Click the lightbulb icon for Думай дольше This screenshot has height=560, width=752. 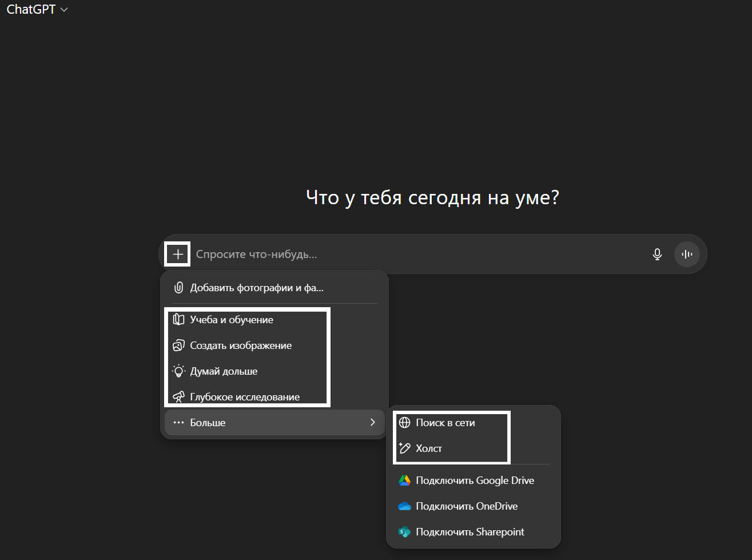pyautogui.click(x=178, y=371)
